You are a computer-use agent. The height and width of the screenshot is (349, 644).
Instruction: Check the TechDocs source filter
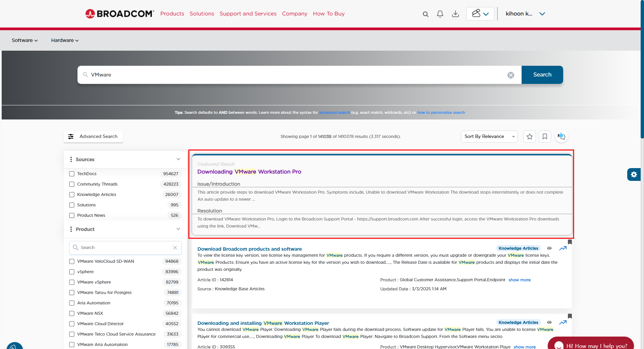point(72,174)
